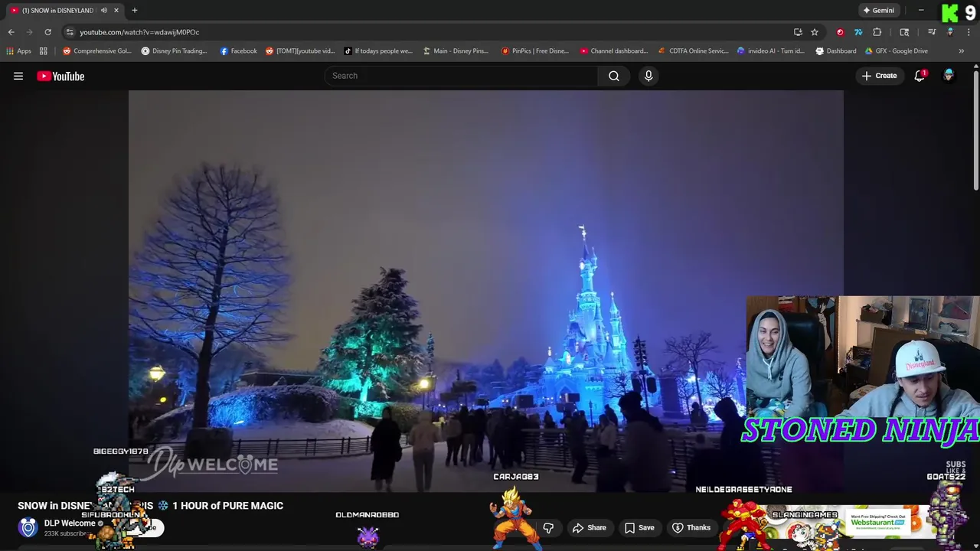980x551 pixels.
Task: Open the YouTube hamburger guide menu
Action: (18, 76)
